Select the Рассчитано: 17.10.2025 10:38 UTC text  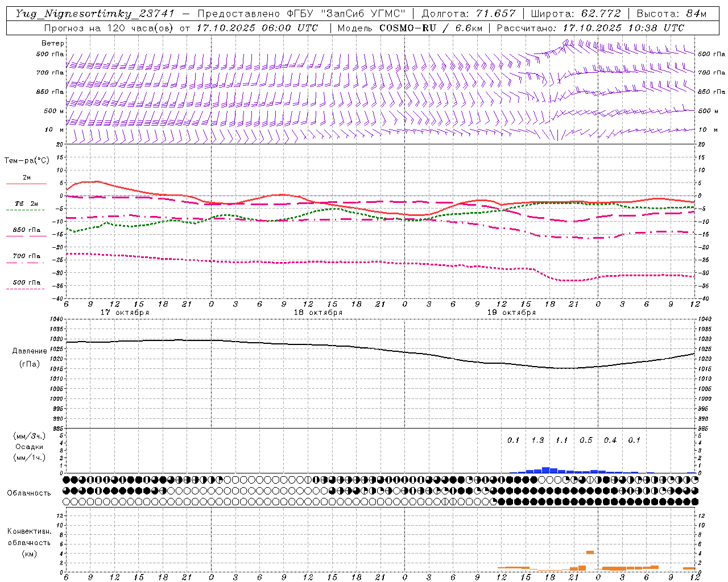pyautogui.click(x=590, y=28)
